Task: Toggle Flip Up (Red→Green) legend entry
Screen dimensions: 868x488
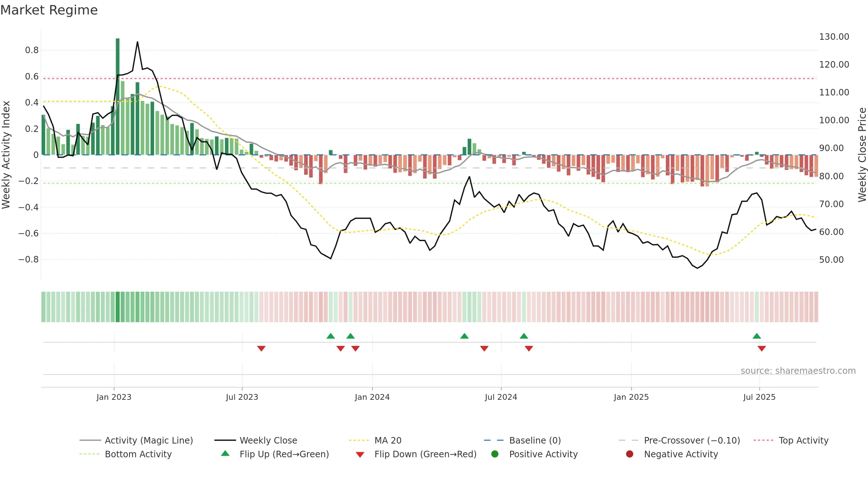Action: (275, 454)
